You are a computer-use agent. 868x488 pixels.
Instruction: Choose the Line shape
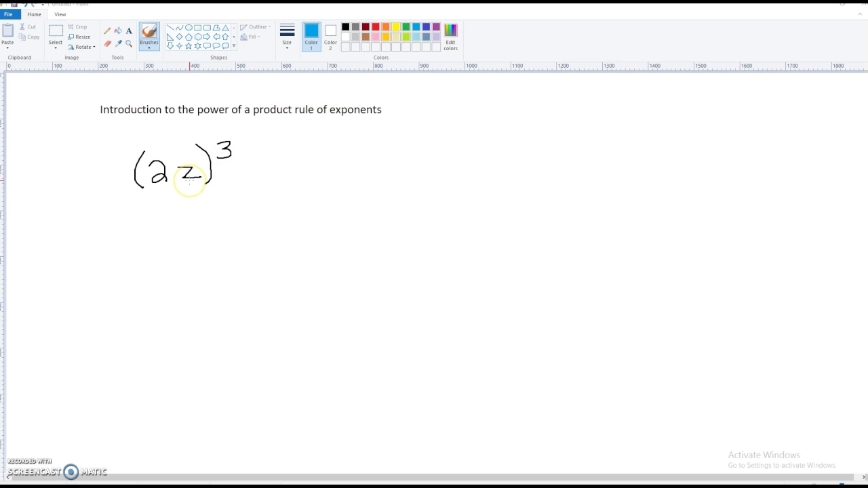click(170, 28)
